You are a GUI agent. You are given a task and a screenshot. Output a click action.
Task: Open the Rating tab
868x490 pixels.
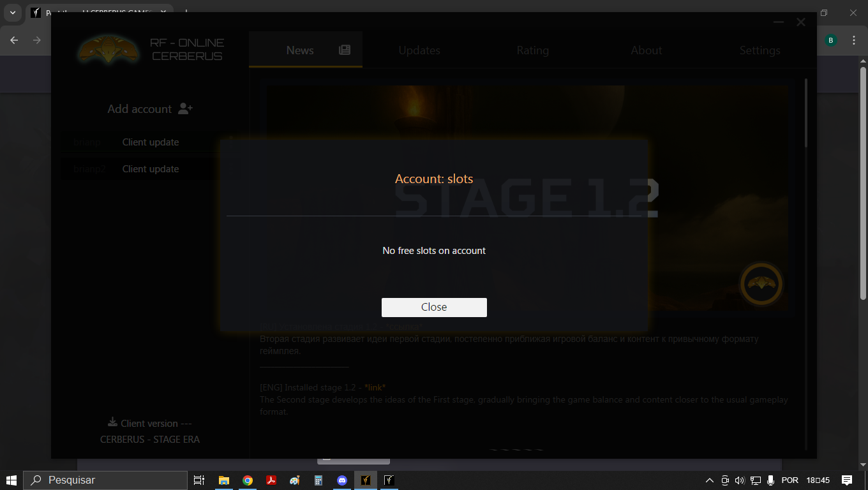pos(532,50)
